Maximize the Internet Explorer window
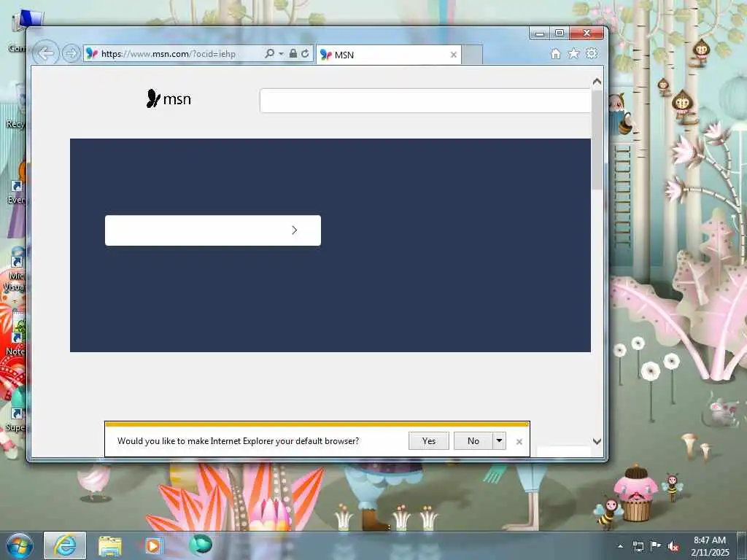Image resolution: width=747 pixels, height=560 pixels. 560,33
